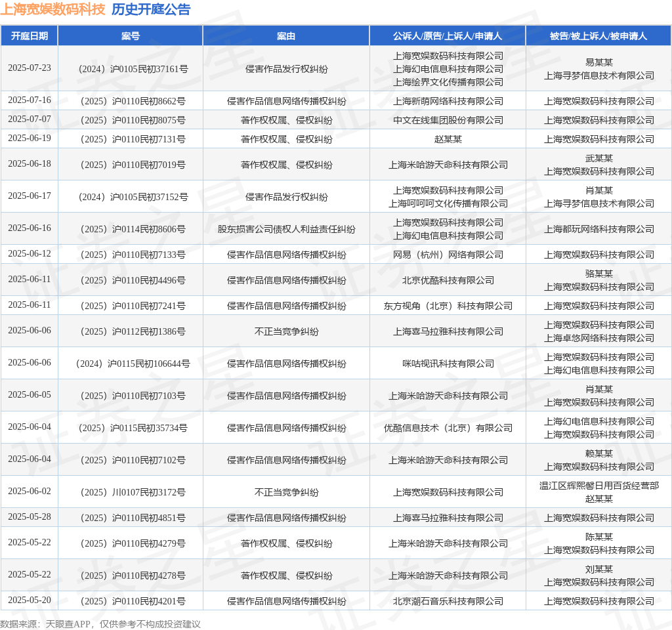Click defendant 刘某某

[599, 570]
